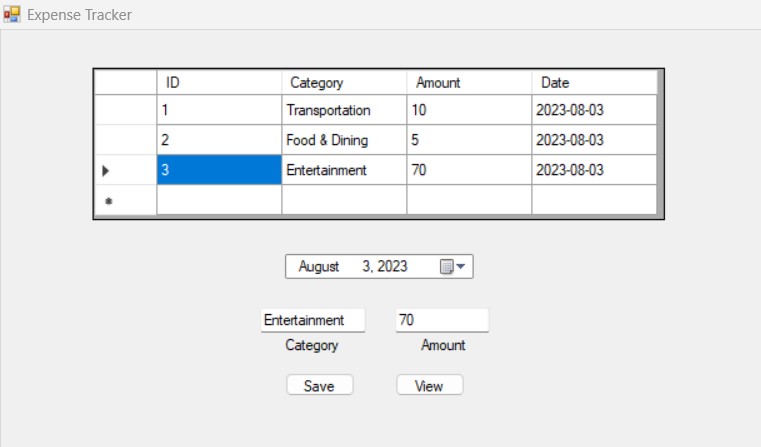Image resolution: width=761 pixels, height=447 pixels.
Task: Click the year 2023 in date picker
Action: point(391,266)
